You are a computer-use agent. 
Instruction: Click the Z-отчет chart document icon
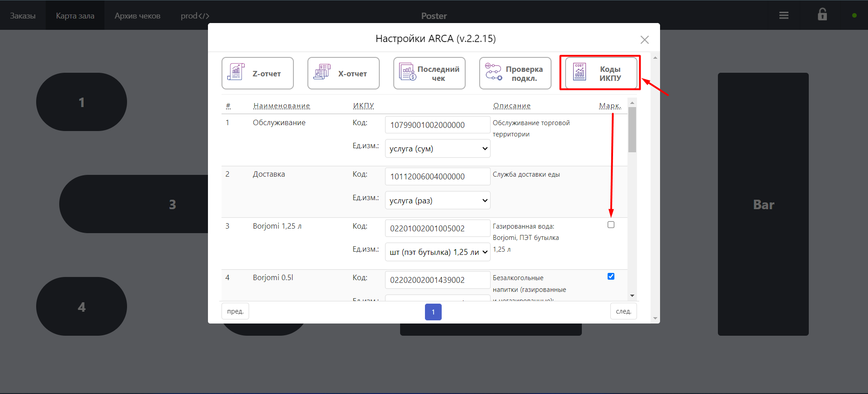[236, 71]
